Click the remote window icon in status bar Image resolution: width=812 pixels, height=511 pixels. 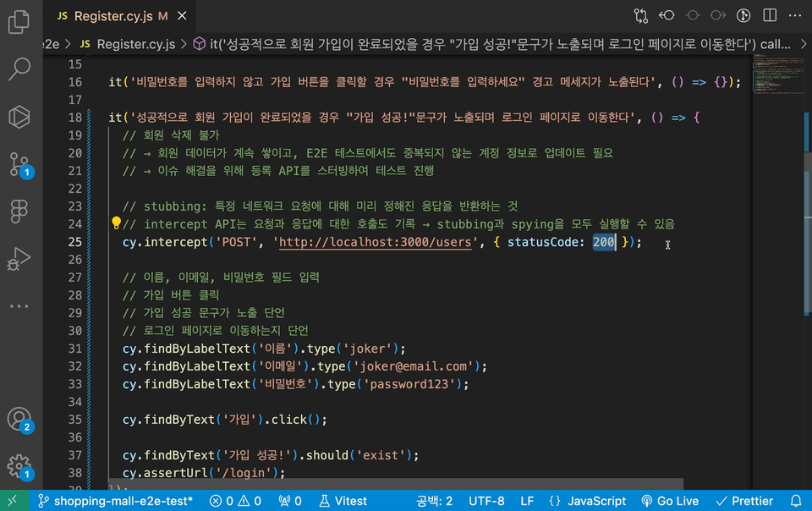point(13,501)
